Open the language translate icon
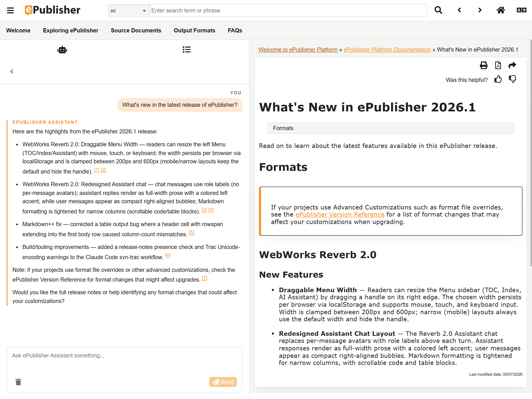This screenshot has height=399, width=532. point(521,10)
